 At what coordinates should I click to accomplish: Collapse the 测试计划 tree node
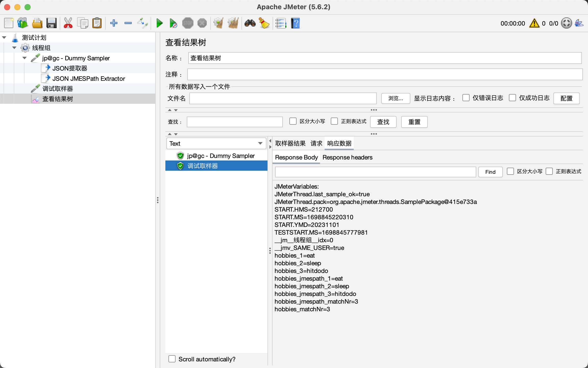(4, 38)
